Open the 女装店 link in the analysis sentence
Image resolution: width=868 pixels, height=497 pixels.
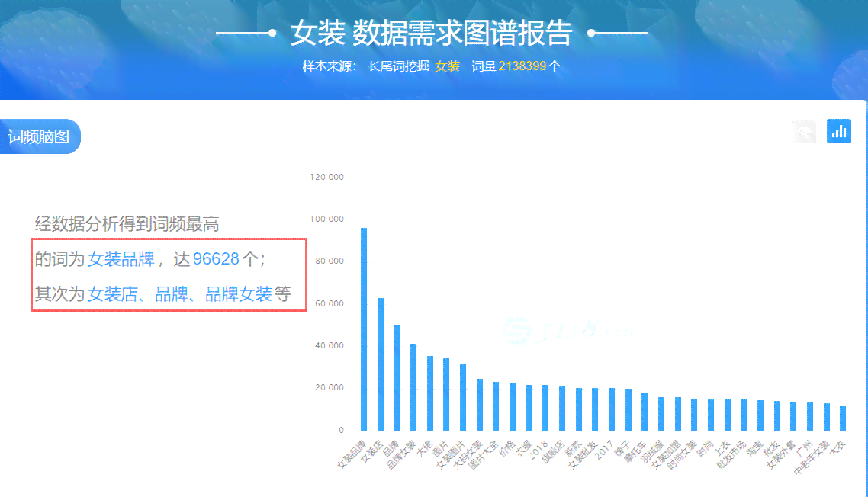(x=112, y=294)
